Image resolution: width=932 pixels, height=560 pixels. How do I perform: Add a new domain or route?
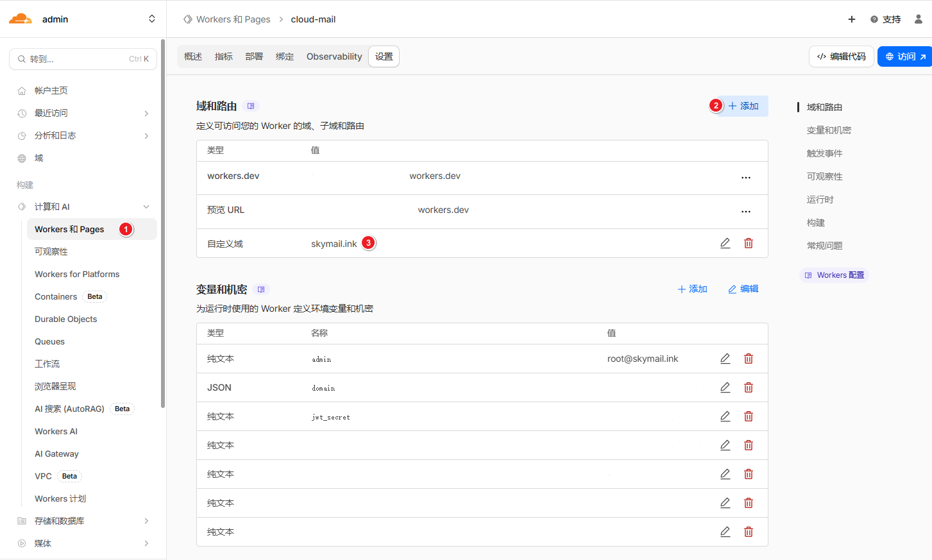(743, 106)
